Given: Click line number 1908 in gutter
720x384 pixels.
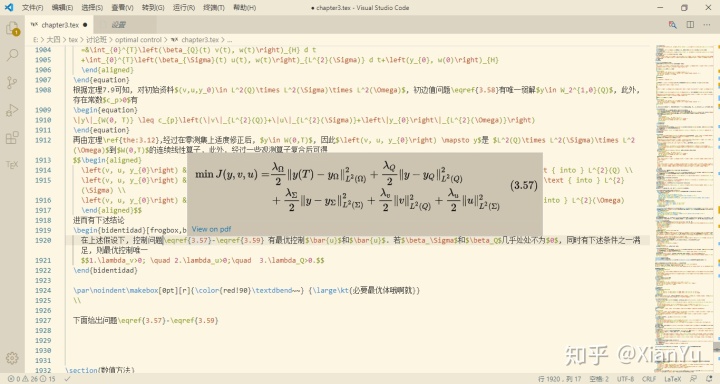Looking at the screenshot, I should (43, 90).
